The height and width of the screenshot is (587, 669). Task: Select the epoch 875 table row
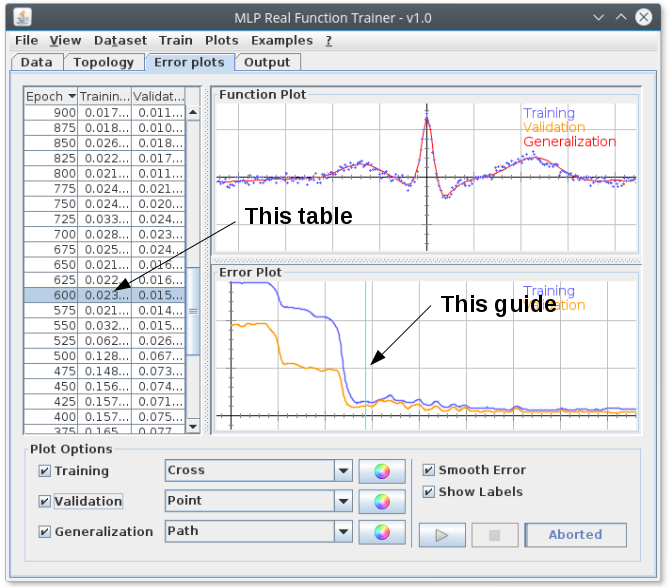click(x=105, y=128)
